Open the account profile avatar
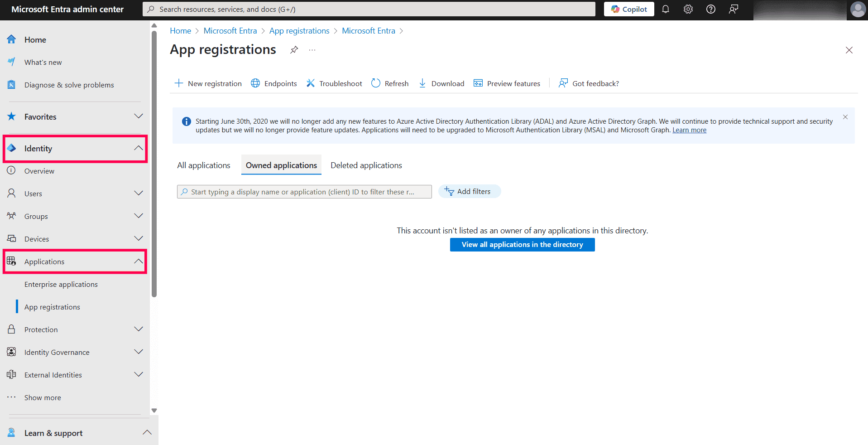Image resolution: width=868 pixels, height=445 pixels. 858,9
